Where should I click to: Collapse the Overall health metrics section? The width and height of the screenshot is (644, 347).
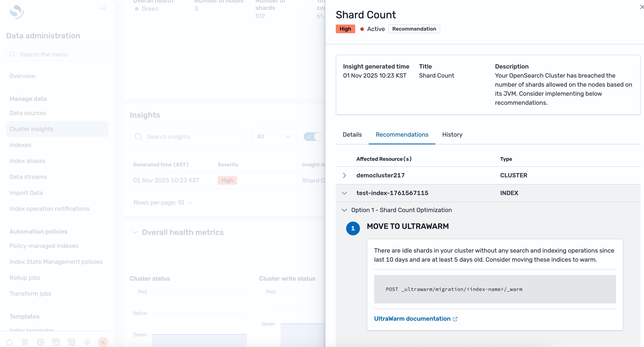click(135, 232)
